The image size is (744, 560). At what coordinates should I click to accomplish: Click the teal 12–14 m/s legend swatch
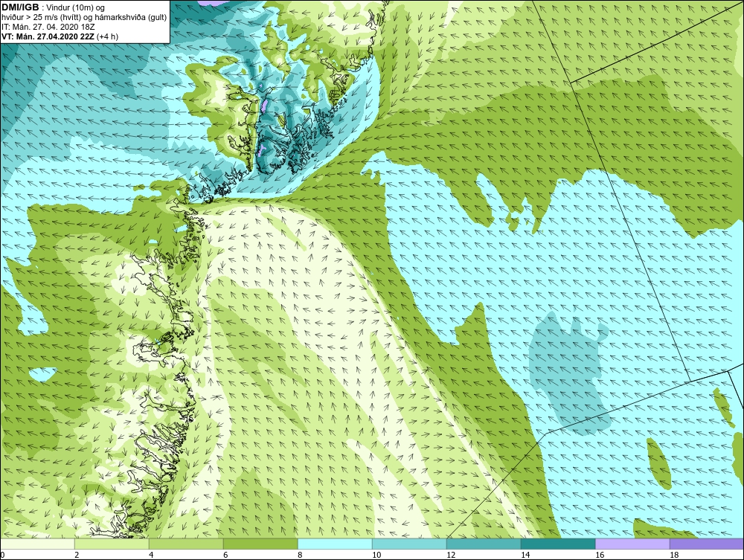point(484,544)
